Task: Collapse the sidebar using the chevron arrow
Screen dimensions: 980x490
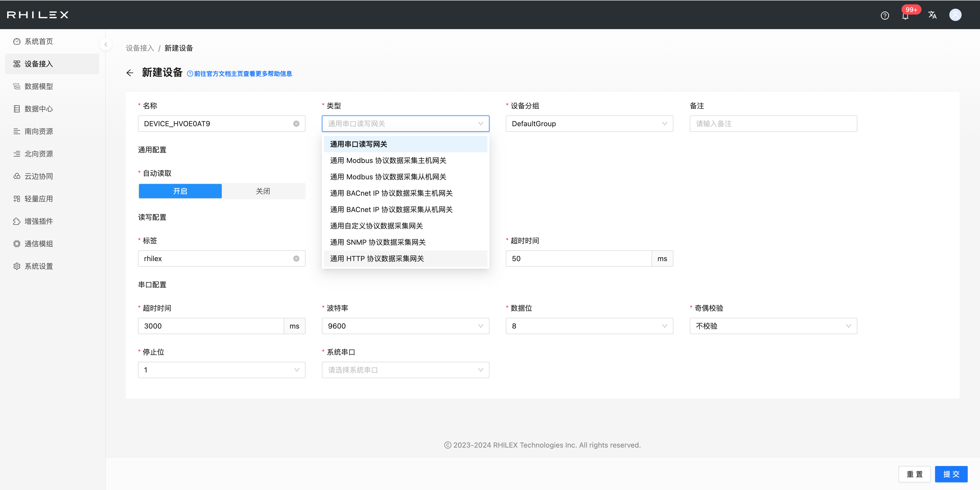Action: click(x=105, y=44)
